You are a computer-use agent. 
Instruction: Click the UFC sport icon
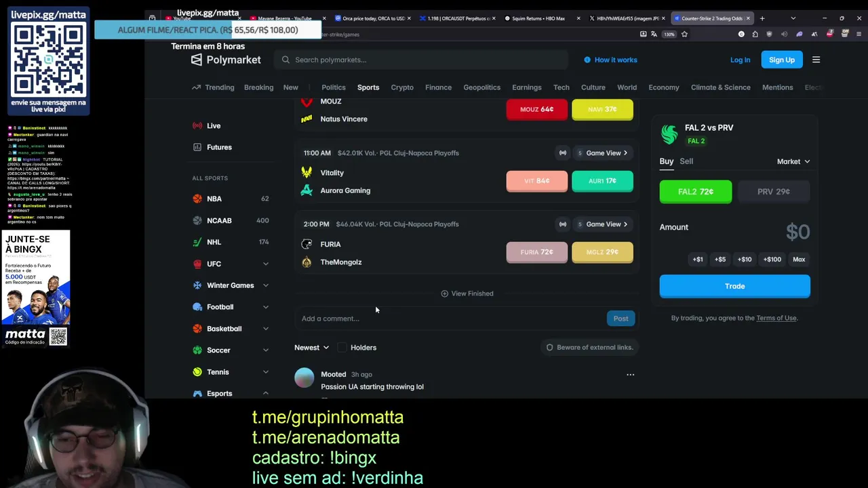[x=197, y=264]
